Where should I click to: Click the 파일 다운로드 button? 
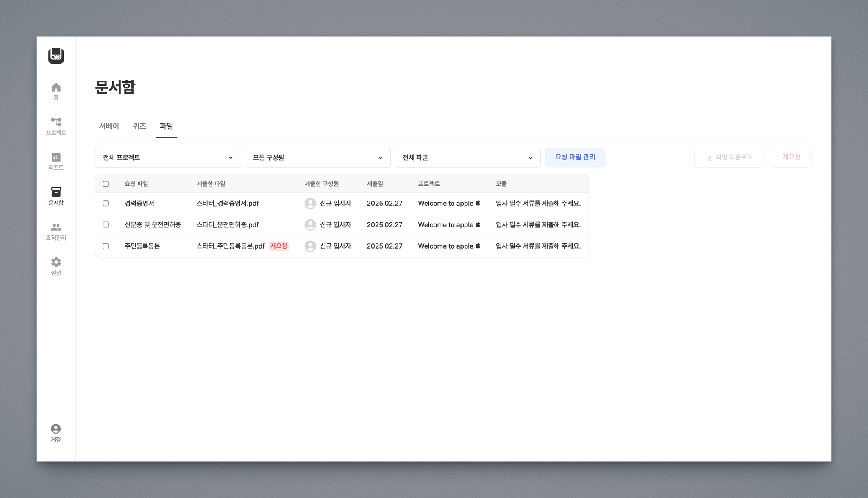click(x=729, y=157)
